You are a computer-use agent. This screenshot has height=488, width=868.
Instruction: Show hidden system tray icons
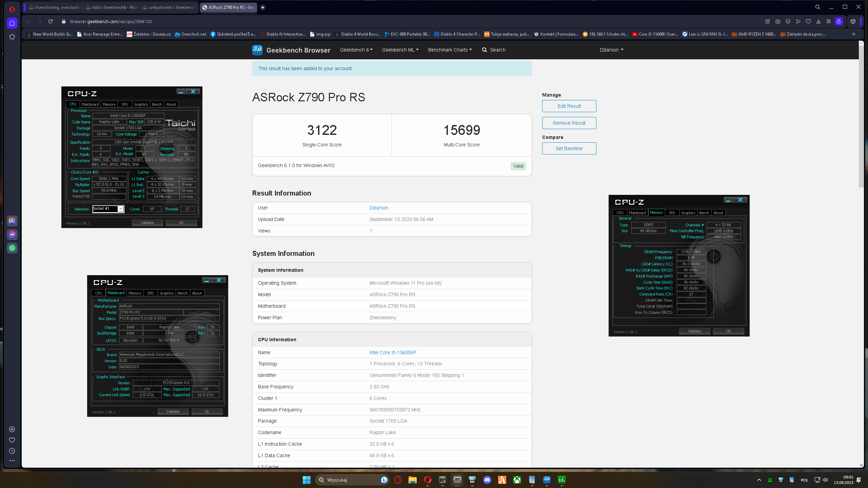pyautogui.click(x=759, y=480)
